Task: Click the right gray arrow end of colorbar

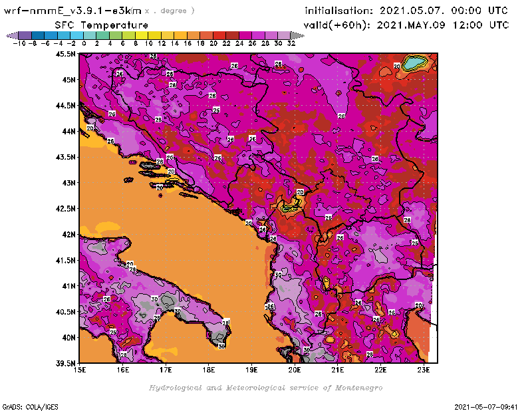Action: (297, 35)
